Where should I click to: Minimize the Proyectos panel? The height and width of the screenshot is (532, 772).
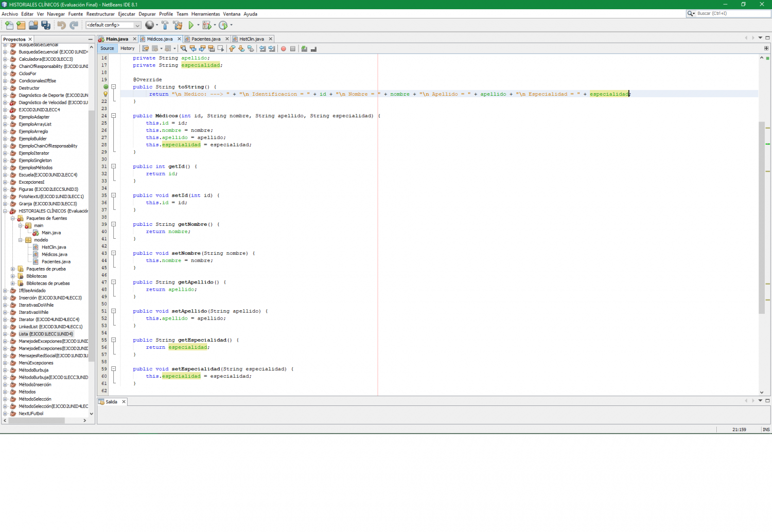91,39
